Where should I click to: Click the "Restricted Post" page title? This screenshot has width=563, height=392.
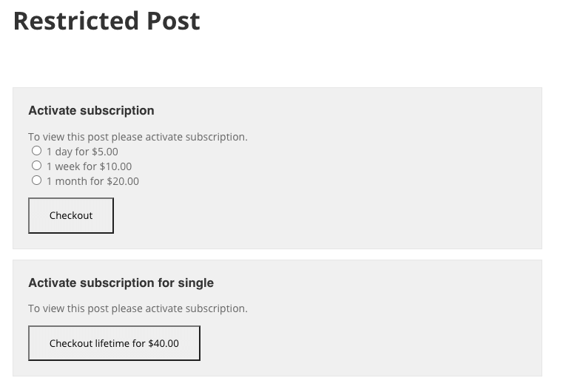(x=107, y=21)
